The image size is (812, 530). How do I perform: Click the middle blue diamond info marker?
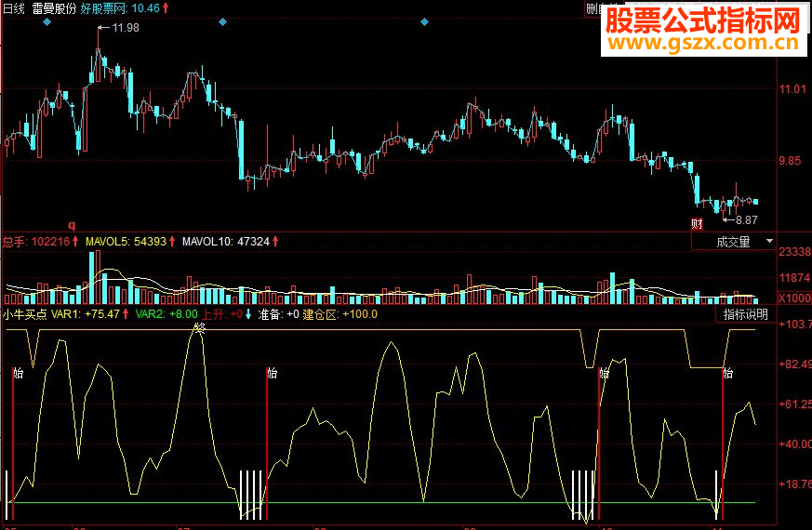point(222,21)
